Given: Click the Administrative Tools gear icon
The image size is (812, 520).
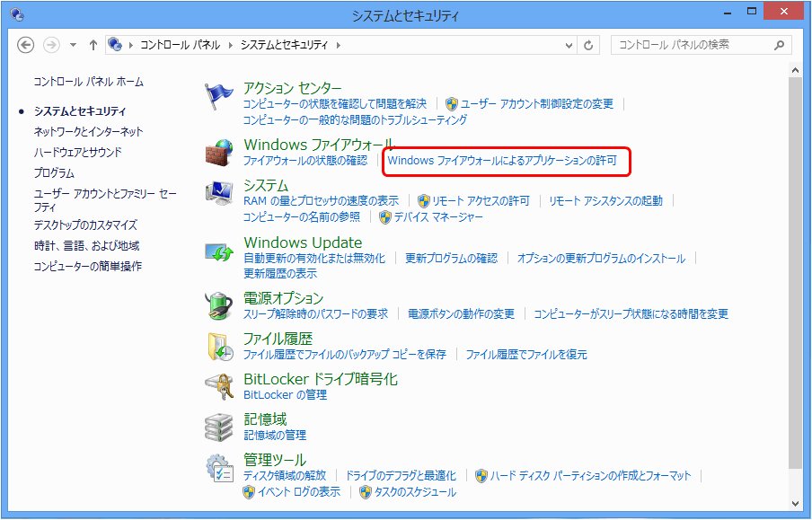Looking at the screenshot, I should [219, 468].
